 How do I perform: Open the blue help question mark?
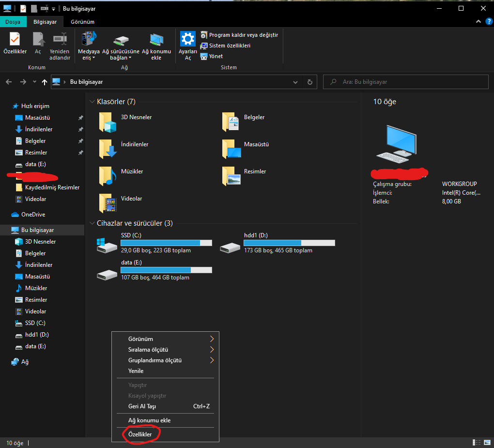tap(489, 21)
